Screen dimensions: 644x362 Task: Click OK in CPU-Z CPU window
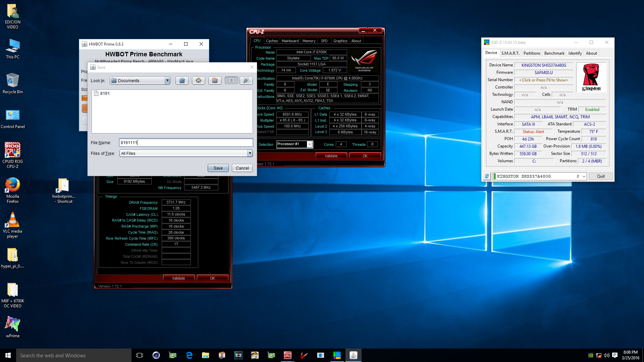pyautogui.click(x=365, y=156)
